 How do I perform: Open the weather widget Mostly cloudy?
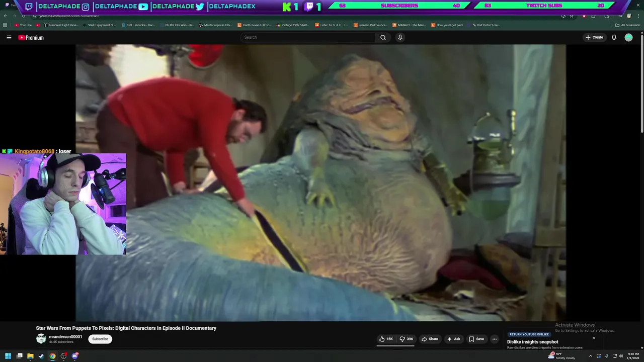[562, 356]
